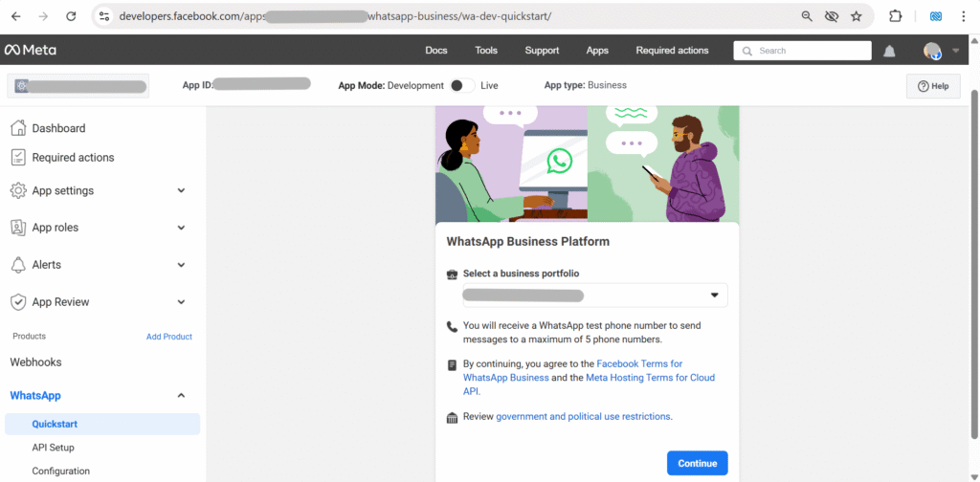Image resolution: width=980 pixels, height=482 pixels.
Task: Click the notifications bell icon
Action: point(890,51)
